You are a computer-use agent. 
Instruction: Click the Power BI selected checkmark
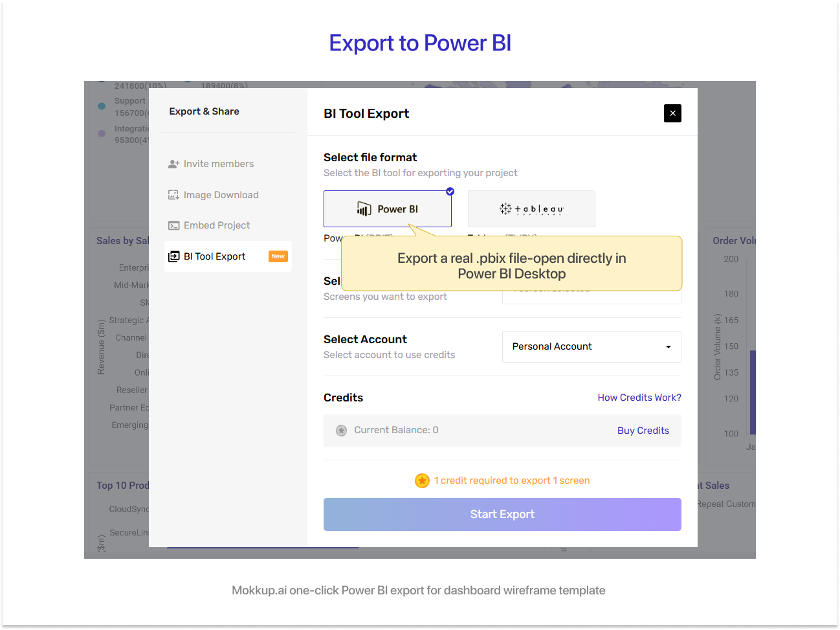tap(450, 191)
